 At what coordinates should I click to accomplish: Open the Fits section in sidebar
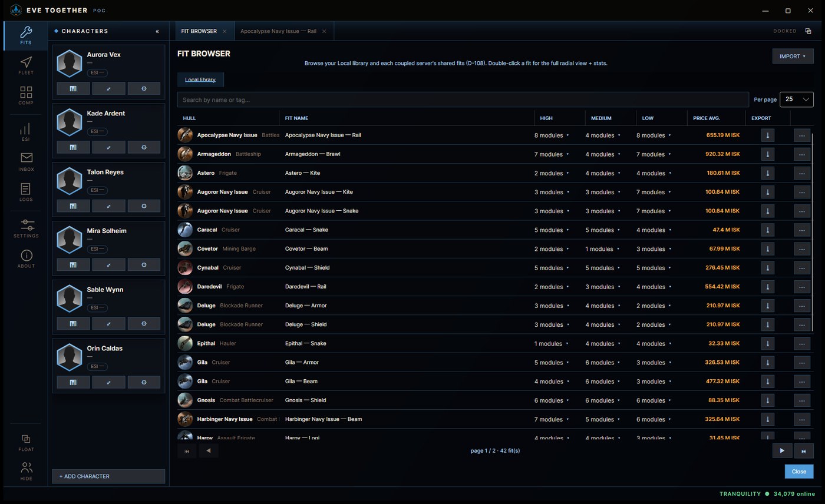(x=25, y=35)
